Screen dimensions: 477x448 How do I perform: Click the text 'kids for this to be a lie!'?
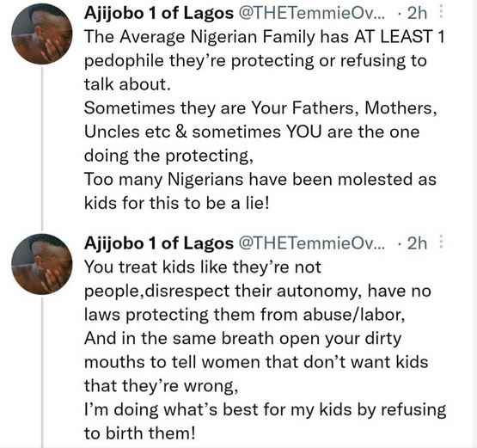point(177,203)
